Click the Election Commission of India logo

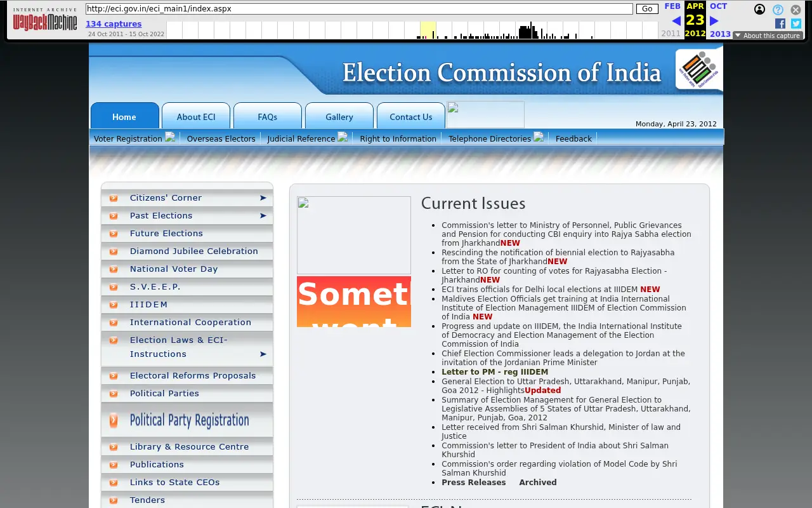[x=699, y=69]
